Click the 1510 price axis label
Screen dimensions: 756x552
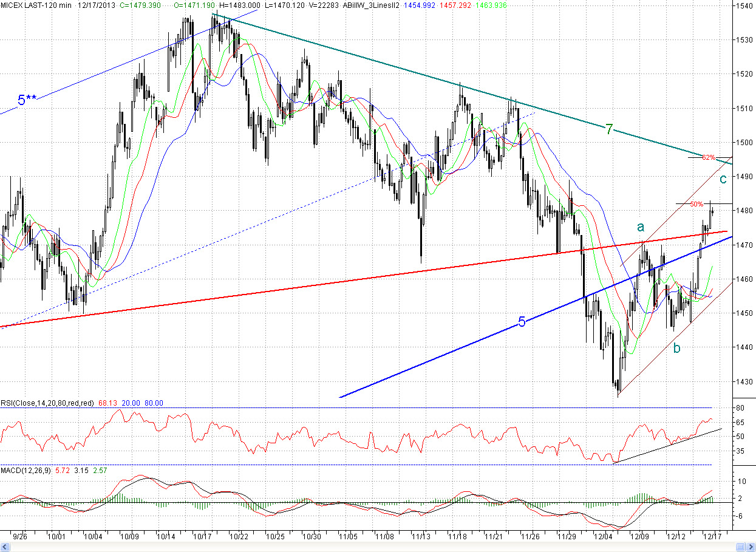[x=744, y=108]
